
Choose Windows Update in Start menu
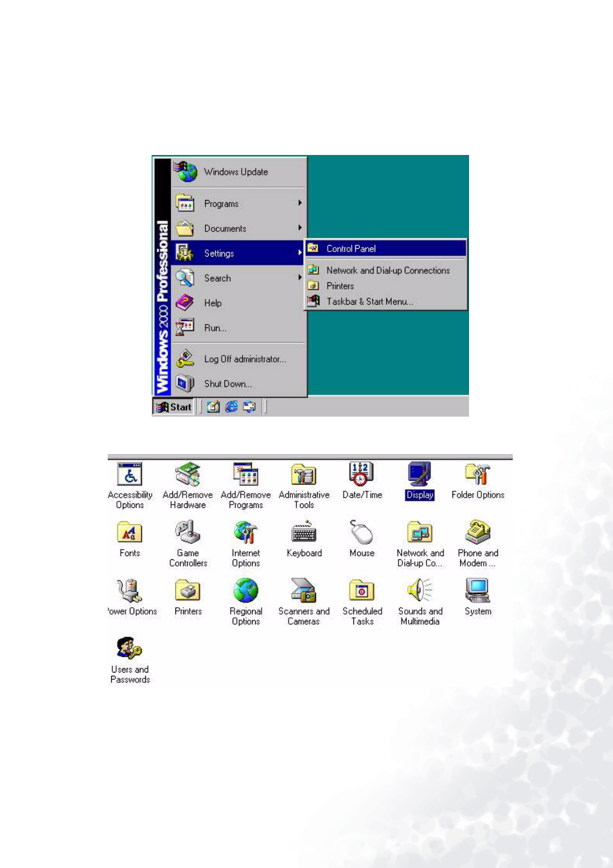[x=238, y=172]
